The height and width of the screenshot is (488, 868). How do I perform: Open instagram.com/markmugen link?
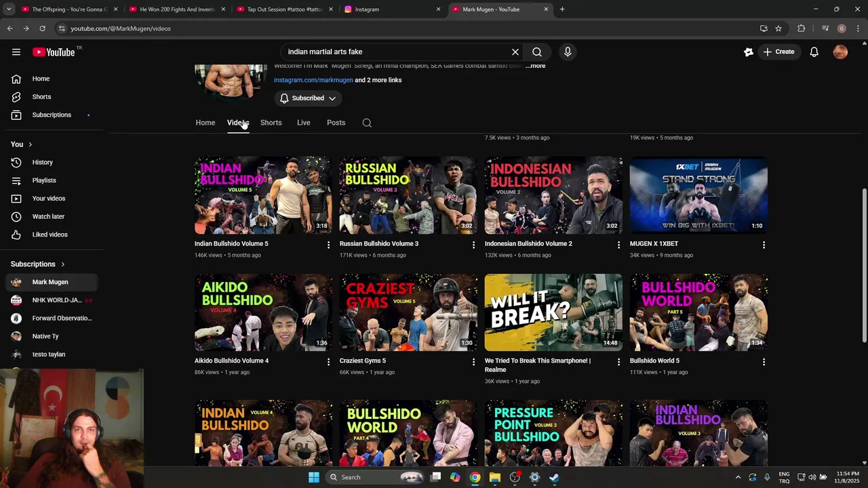(x=313, y=80)
